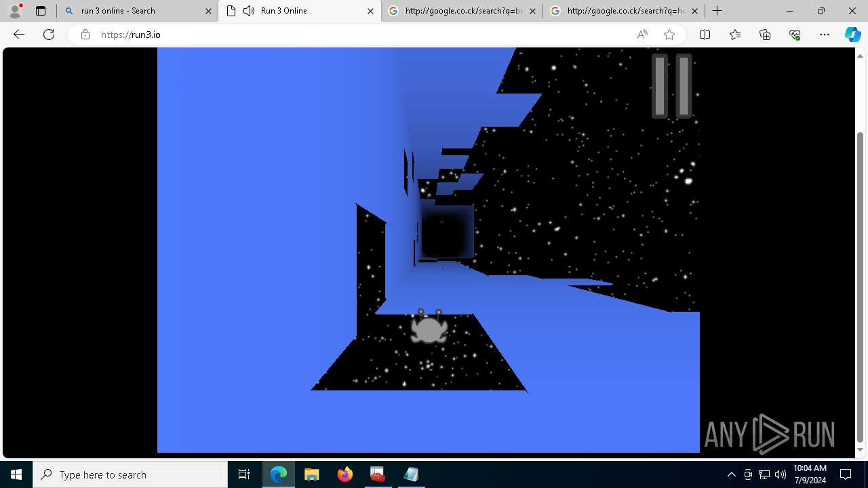868x488 pixels.
Task: Close the Run 3 Online tab
Action: (370, 11)
